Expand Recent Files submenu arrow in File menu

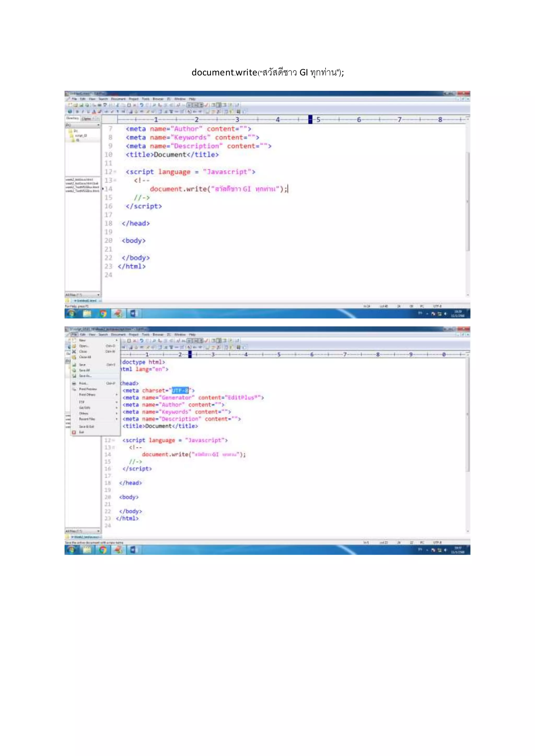pos(117,419)
